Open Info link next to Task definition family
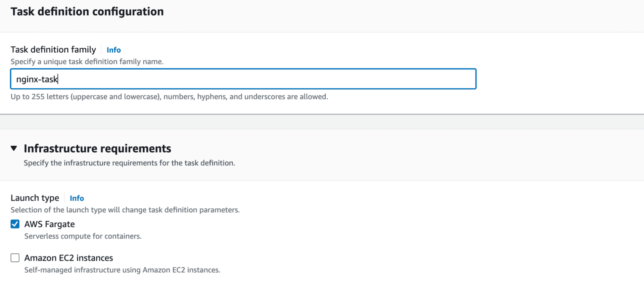Image resolution: width=644 pixels, height=283 pixels. 114,50
